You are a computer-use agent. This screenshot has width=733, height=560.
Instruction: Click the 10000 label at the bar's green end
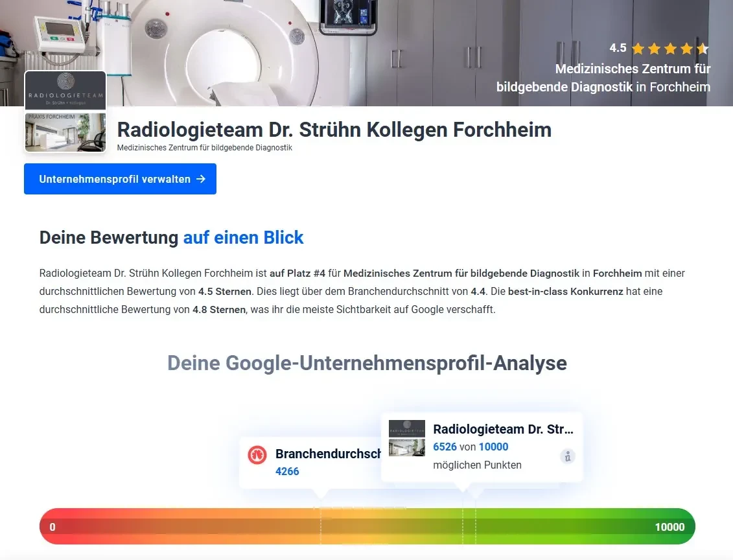click(x=669, y=527)
